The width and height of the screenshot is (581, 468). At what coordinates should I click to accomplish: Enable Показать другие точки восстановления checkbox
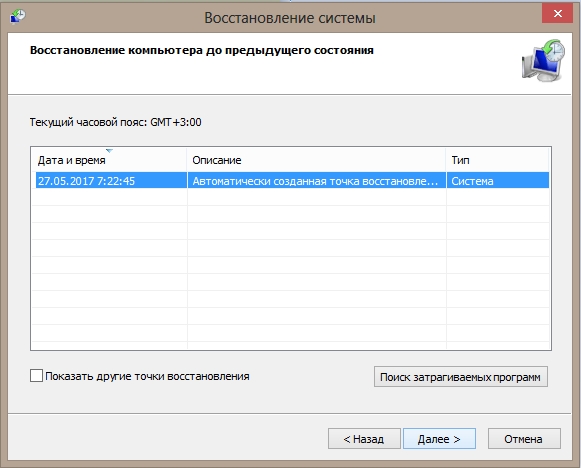pyautogui.click(x=36, y=376)
